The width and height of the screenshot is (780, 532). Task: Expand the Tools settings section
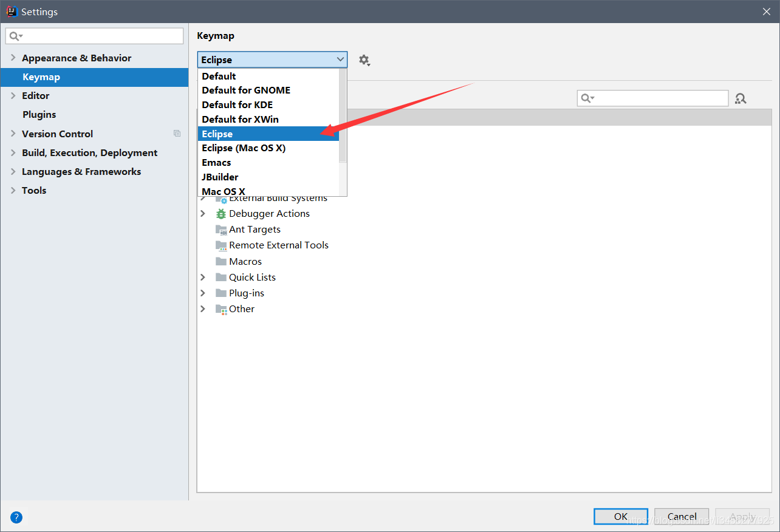click(13, 190)
